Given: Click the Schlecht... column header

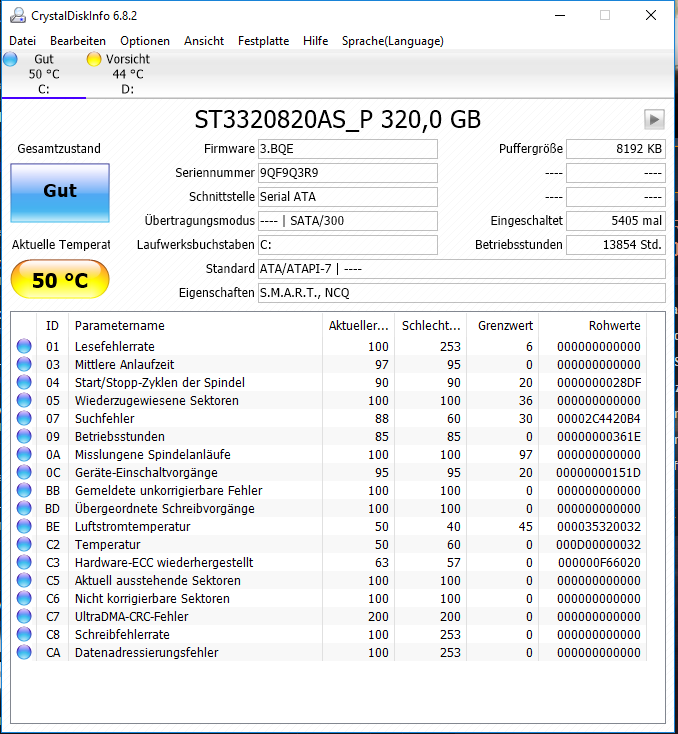Looking at the screenshot, I should [431, 326].
